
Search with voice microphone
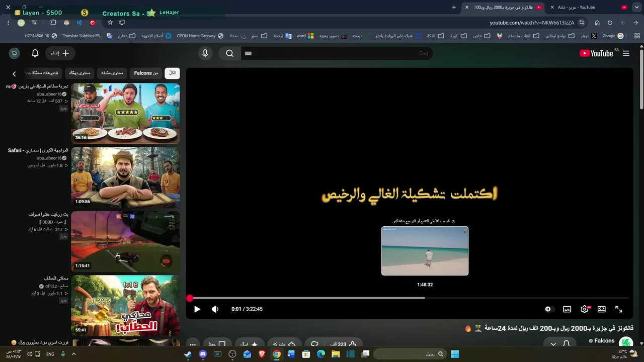(205, 53)
